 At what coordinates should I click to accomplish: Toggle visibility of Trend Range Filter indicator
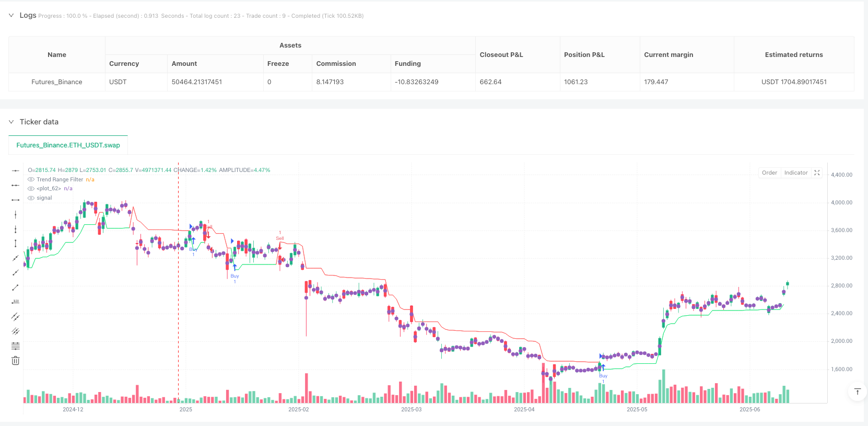pyautogui.click(x=31, y=179)
